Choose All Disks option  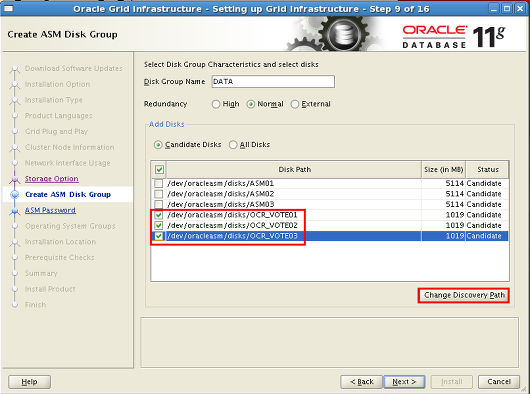click(233, 145)
